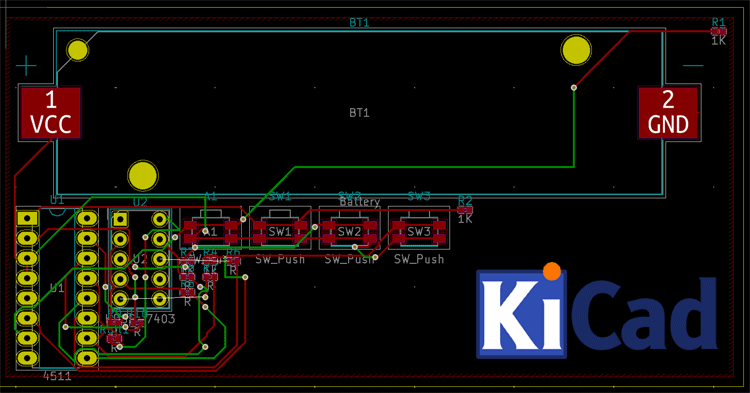Image resolution: width=750 pixels, height=393 pixels.
Task: Click the 1K value under R1
Action: [718, 41]
